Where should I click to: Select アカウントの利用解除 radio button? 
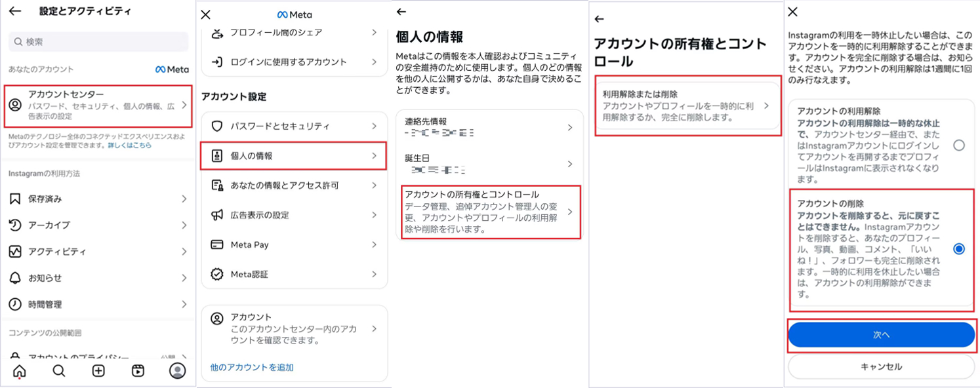(x=959, y=145)
